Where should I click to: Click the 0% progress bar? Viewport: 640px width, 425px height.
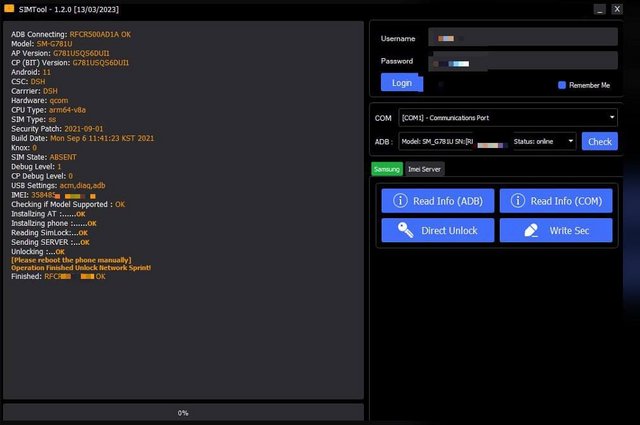point(183,413)
